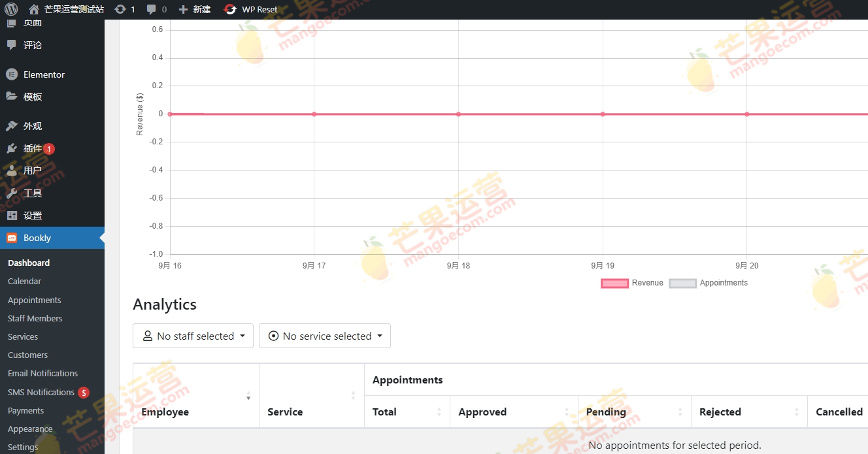Select the Elementor sidebar icon
Screen dimensions: 868x454
click(12, 74)
